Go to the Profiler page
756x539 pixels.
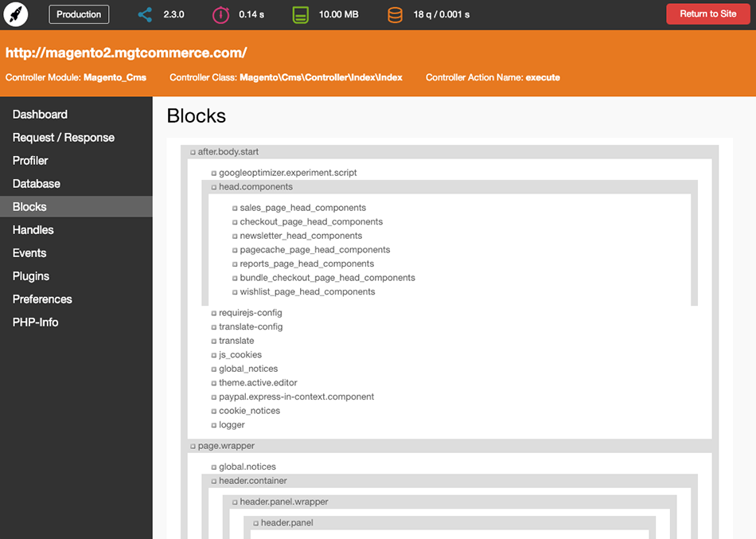point(76,161)
